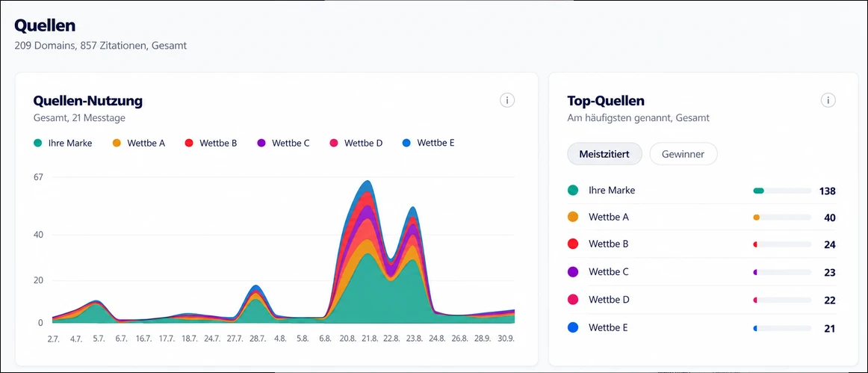868x373 pixels.
Task: Click the Quellen page heading
Action: [45, 25]
